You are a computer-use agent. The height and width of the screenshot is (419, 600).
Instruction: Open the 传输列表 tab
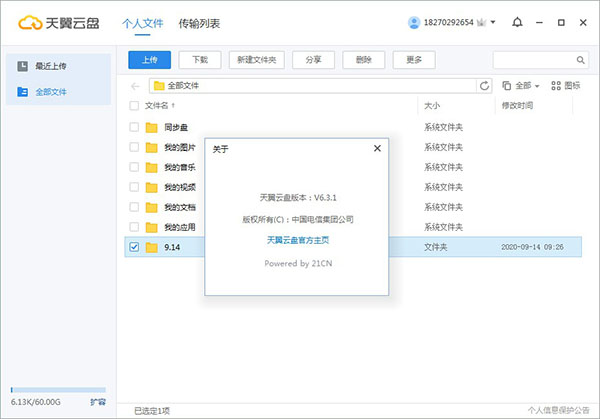point(199,24)
